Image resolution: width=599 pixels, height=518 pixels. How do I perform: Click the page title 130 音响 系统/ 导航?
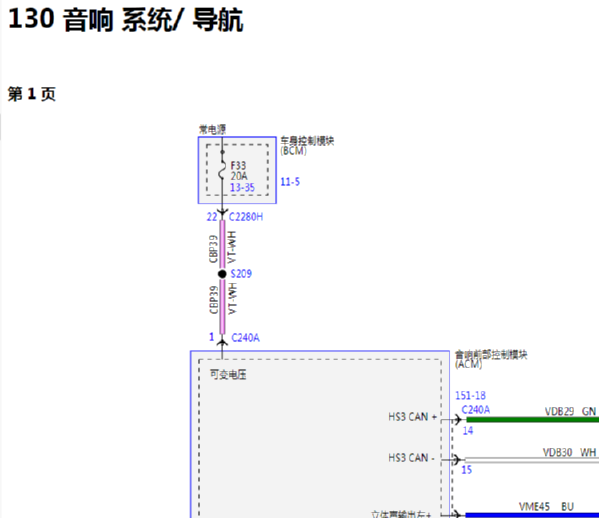click(126, 19)
